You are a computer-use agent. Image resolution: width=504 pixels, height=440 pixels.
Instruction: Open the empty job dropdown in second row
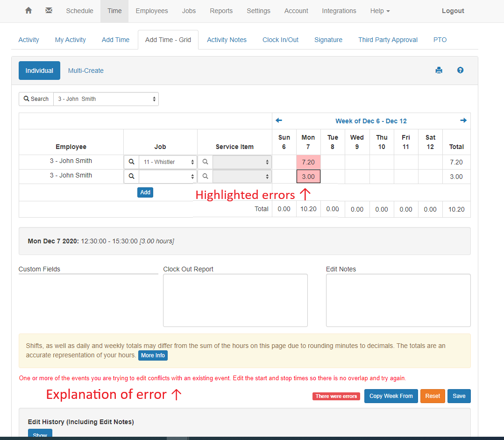168,177
